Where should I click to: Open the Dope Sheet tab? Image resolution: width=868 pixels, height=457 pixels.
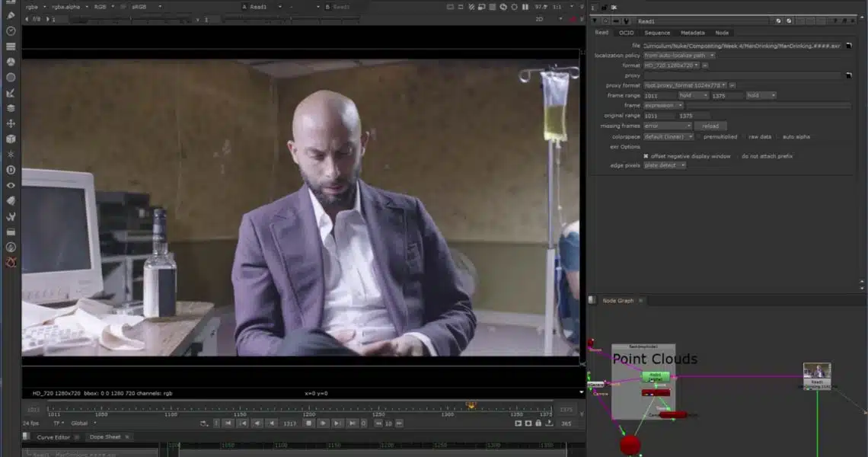(104, 436)
